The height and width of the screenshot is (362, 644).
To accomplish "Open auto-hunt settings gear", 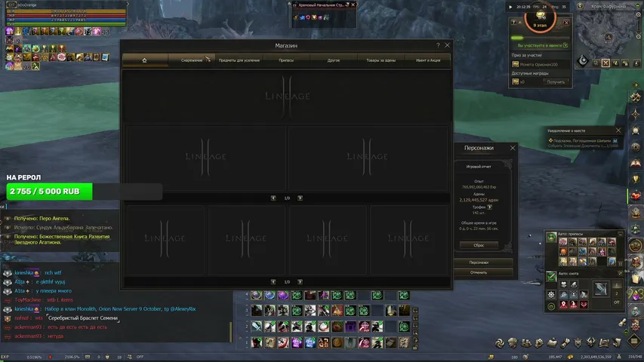I will pos(551,294).
